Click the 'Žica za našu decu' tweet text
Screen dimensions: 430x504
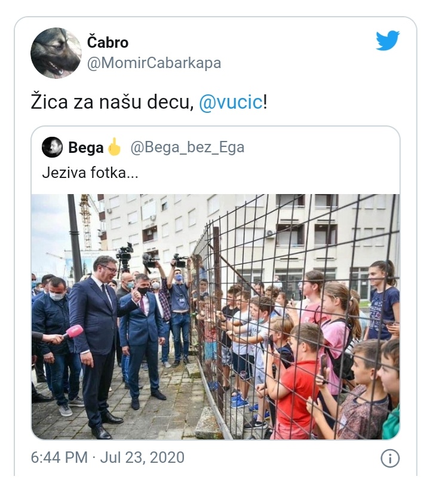(x=112, y=102)
